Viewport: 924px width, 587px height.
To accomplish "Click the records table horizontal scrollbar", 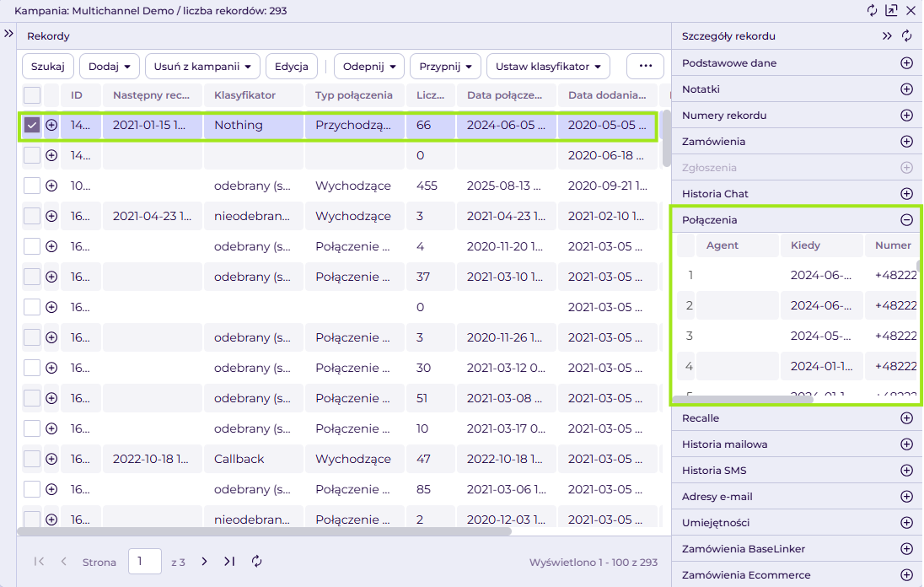I will 264,531.
